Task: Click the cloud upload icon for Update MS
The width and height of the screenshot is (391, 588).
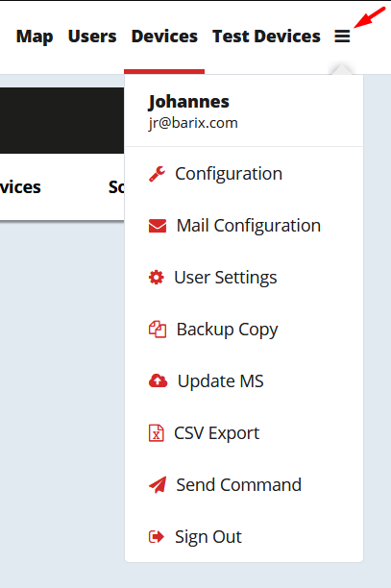Action: (x=158, y=381)
